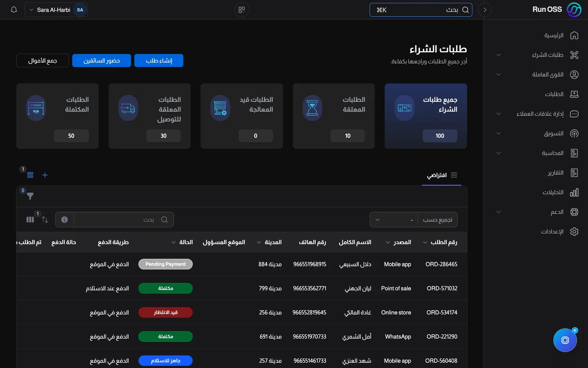Open التحليلات analytics bar chart icon
The image size is (588, 368).
(574, 192)
